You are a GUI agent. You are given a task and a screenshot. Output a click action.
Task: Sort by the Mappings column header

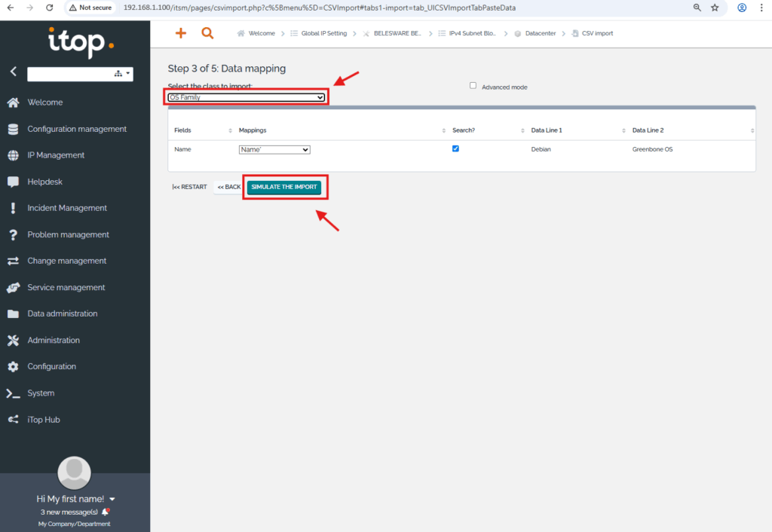253,130
